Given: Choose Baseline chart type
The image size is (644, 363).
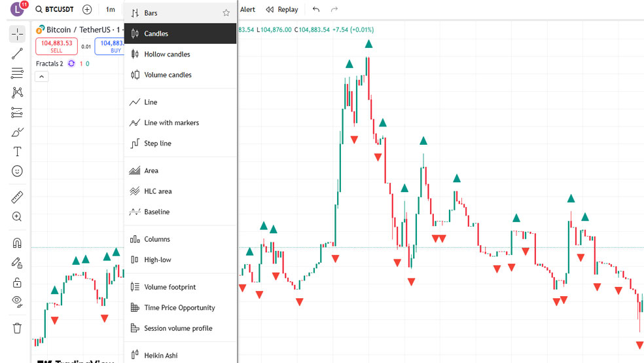Looking at the screenshot, I should click(180, 212).
